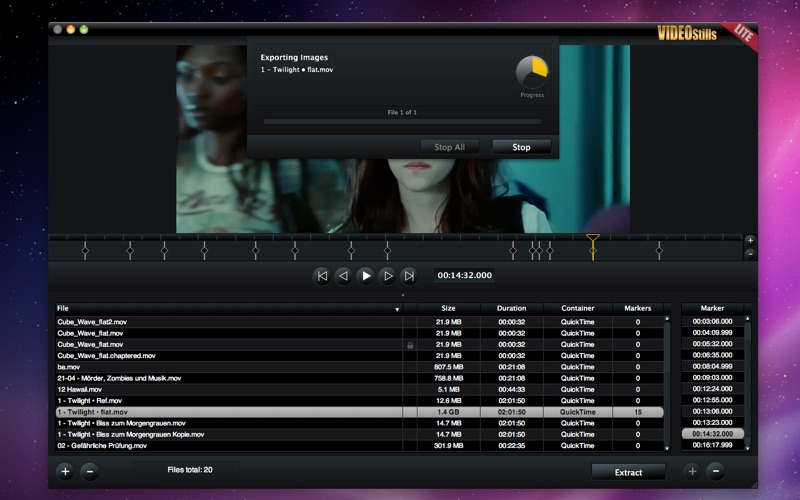Click the export progress bar
The height and width of the screenshot is (500, 800).
tap(402, 122)
